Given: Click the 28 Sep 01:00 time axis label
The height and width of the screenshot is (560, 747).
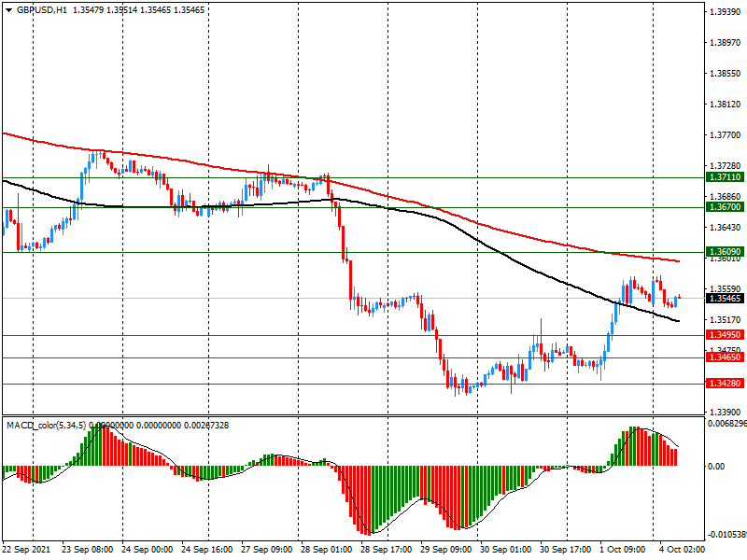Looking at the screenshot, I should [x=326, y=550].
